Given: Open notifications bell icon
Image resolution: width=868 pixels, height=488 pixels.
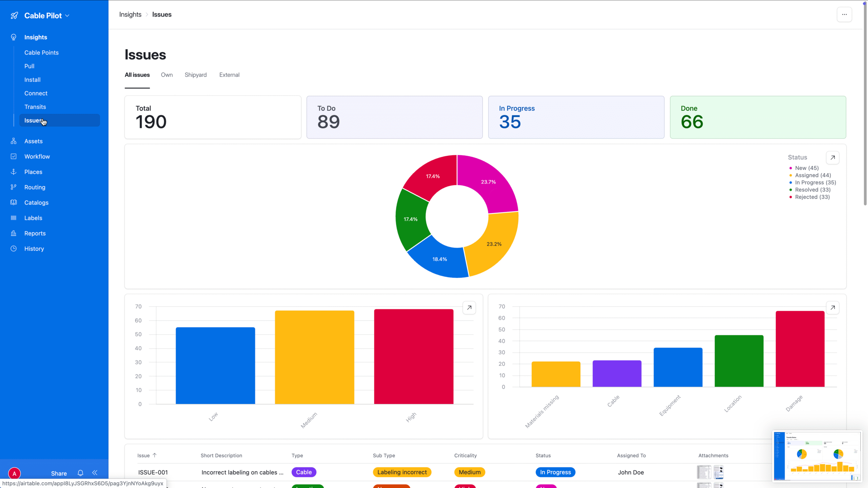Looking at the screenshot, I should [80, 473].
